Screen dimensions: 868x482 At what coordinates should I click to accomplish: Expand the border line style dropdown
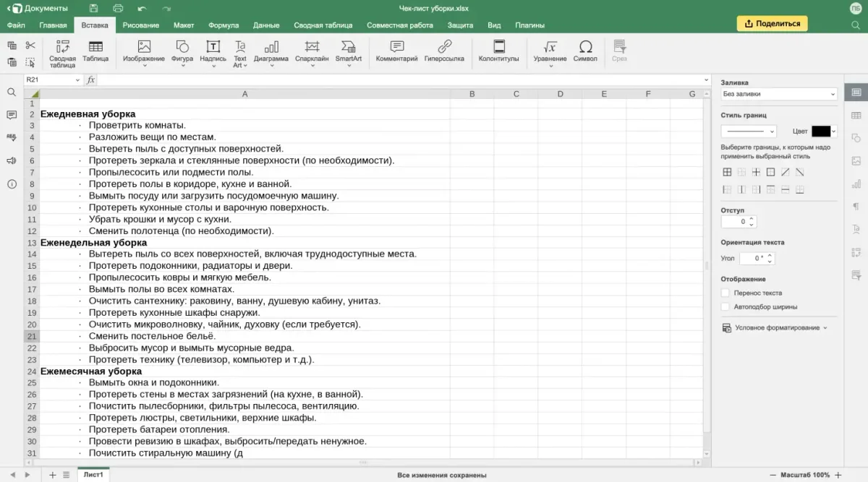749,131
